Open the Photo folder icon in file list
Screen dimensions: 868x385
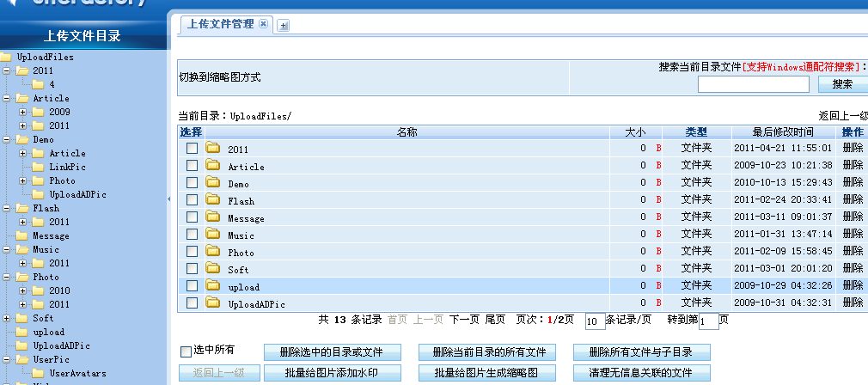coord(212,250)
